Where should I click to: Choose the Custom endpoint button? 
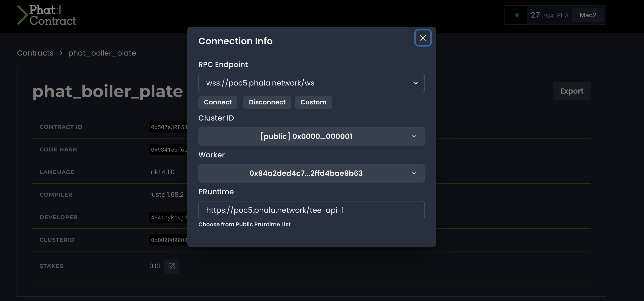tap(313, 102)
